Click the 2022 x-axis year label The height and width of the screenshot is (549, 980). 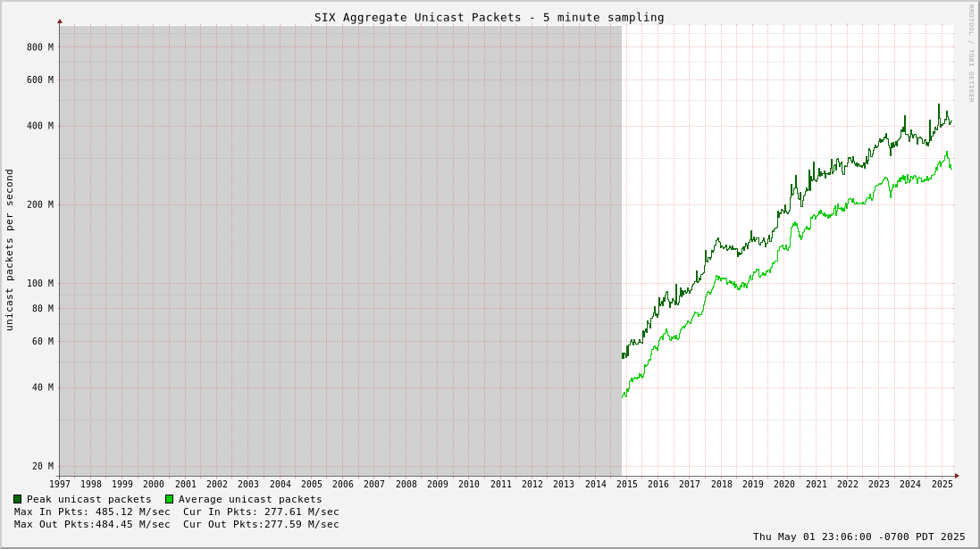848,484
